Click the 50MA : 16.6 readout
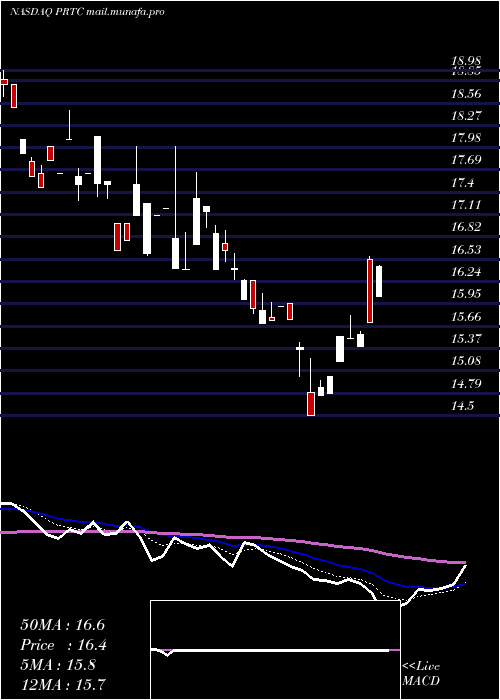The image size is (500, 700). coord(62,625)
